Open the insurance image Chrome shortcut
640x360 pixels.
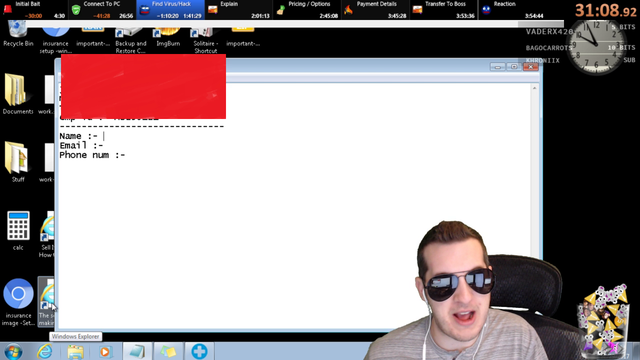[x=18, y=302]
